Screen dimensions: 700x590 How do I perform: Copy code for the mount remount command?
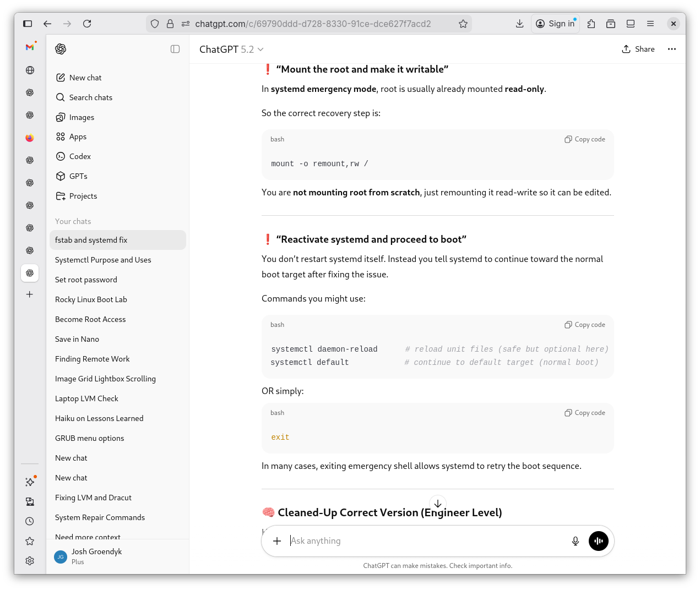coord(585,139)
